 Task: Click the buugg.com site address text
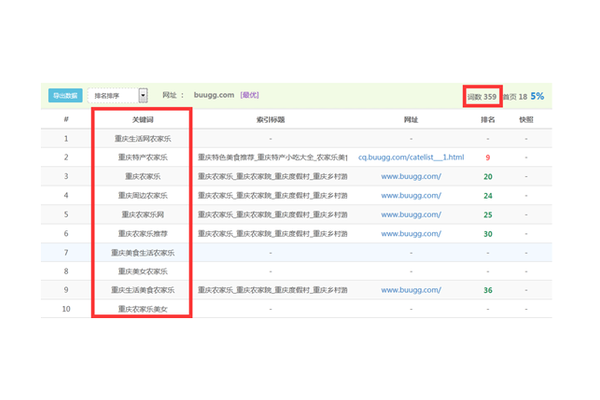coord(214,95)
